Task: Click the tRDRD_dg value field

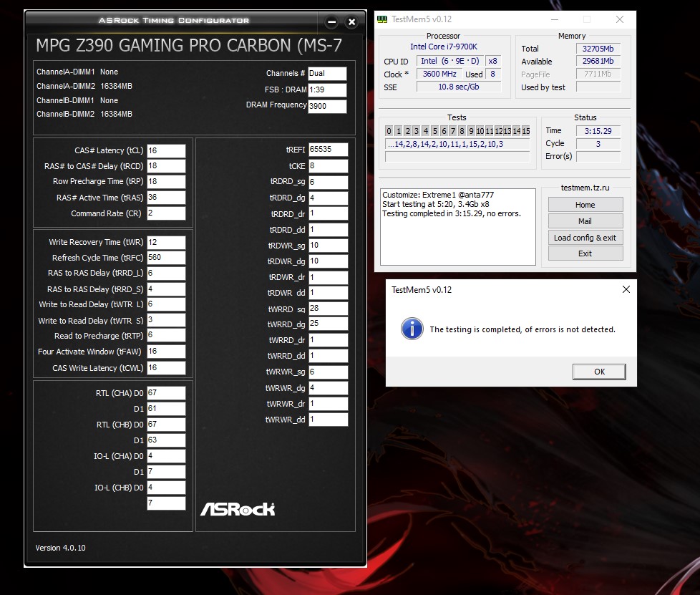Action: 328,198
